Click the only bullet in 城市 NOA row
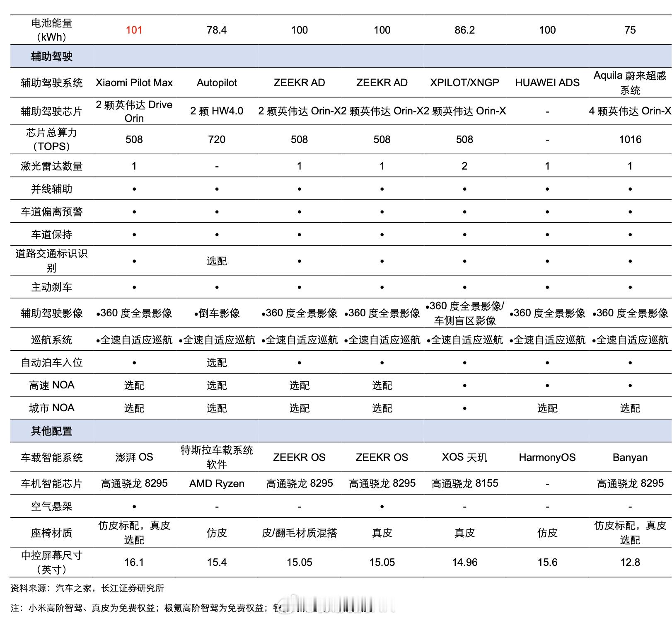The width and height of the screenshot is (672, 621). (464, 408)
